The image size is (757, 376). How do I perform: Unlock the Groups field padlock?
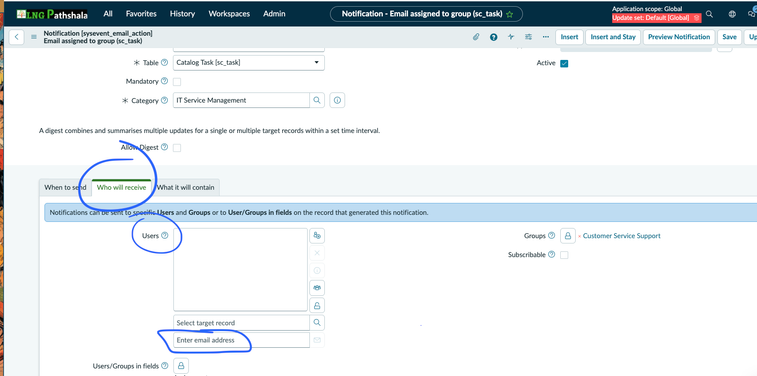coord(568,236)
